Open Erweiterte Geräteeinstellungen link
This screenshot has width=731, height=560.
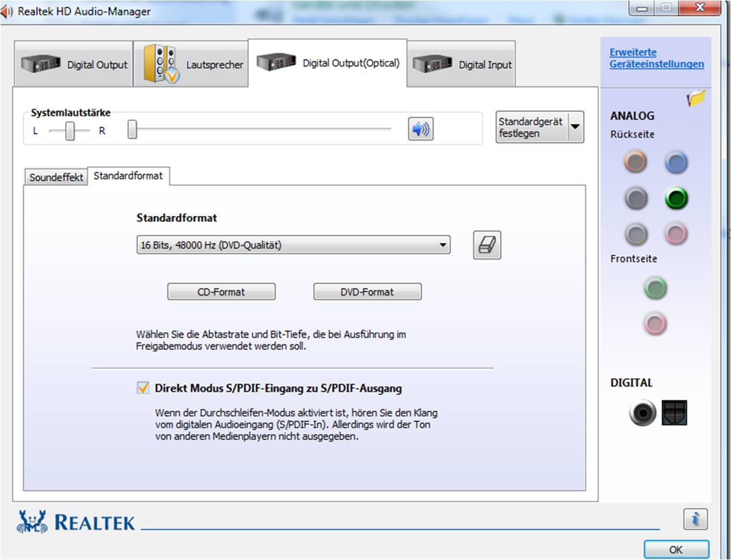tap(657, 58)
